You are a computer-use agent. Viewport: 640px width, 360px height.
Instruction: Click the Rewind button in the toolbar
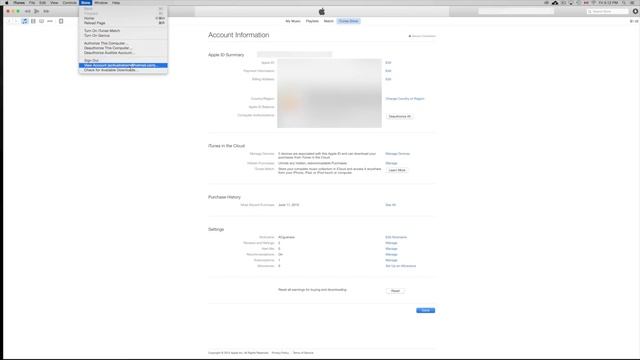(27, 11)
